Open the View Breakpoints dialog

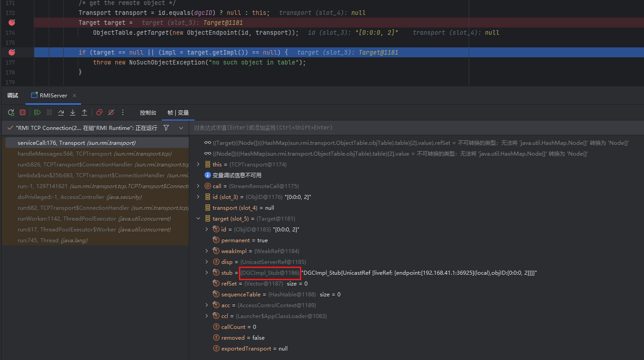coord(99,112)
